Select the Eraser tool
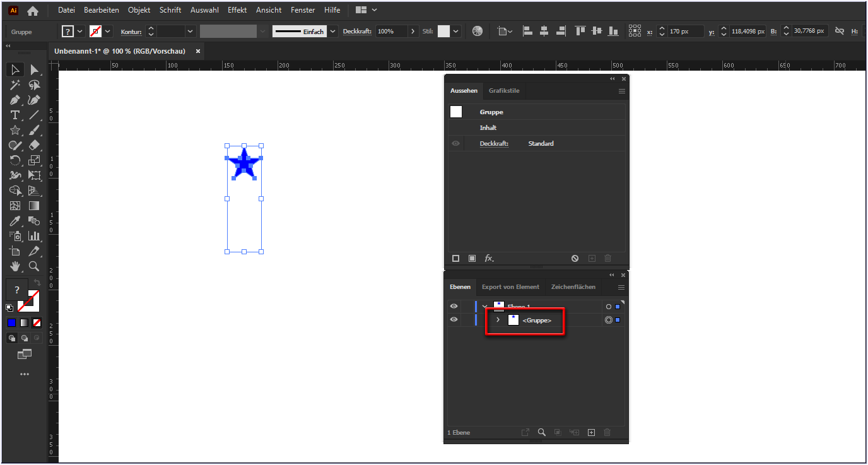The width and height of the screenshot is (868, 465). point(35,145)
